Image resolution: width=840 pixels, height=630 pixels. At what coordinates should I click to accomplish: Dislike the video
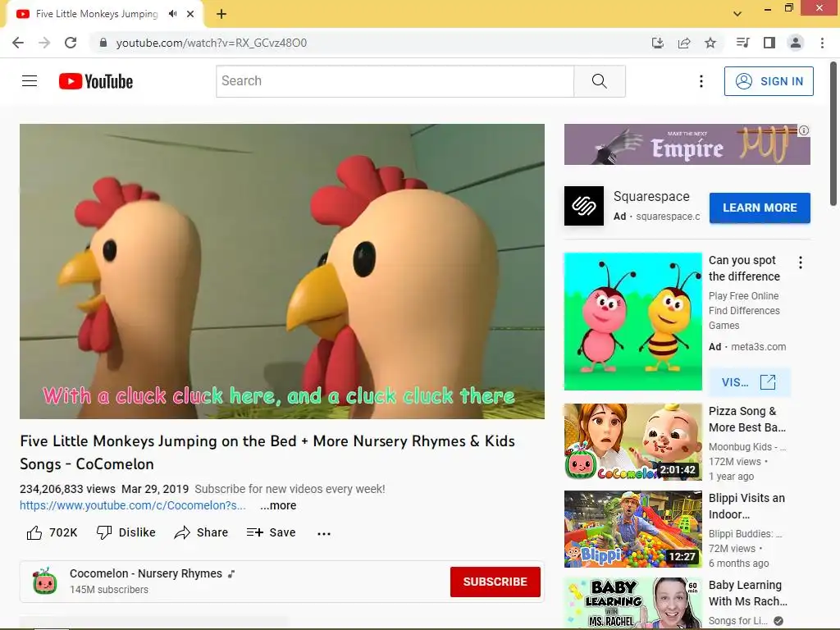click(126, 532)
